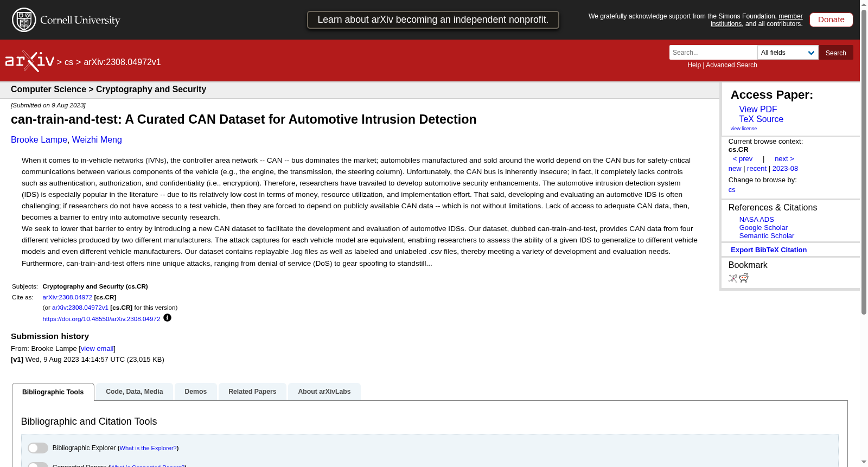Click the Cornell University logo

(66, 20)
